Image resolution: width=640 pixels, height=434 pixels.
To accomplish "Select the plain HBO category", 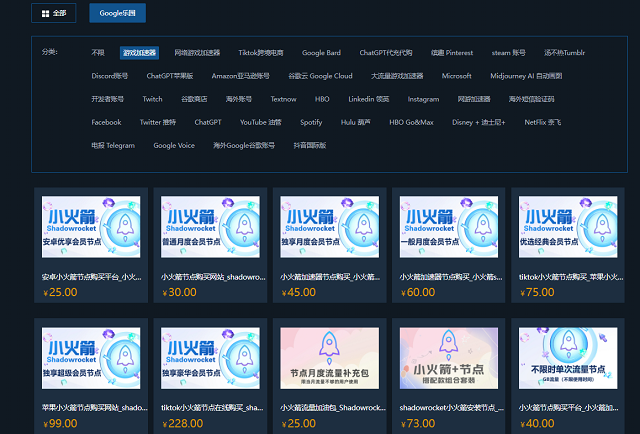I will pyautogui.click(x=322, y=99).
